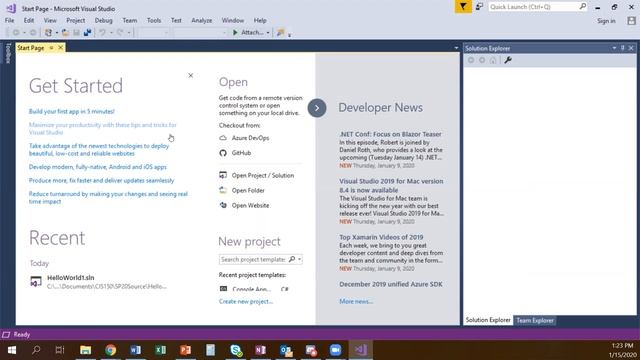The height and width of the screenshot is (360, 640).
Task: Click the Open Folder icon
Action: [x=223, y=190]
